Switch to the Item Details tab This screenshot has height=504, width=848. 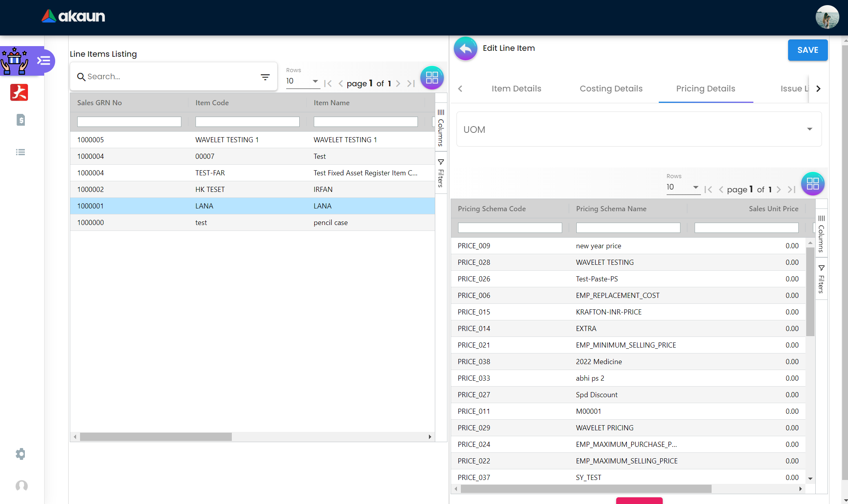(x=516, y=89)
